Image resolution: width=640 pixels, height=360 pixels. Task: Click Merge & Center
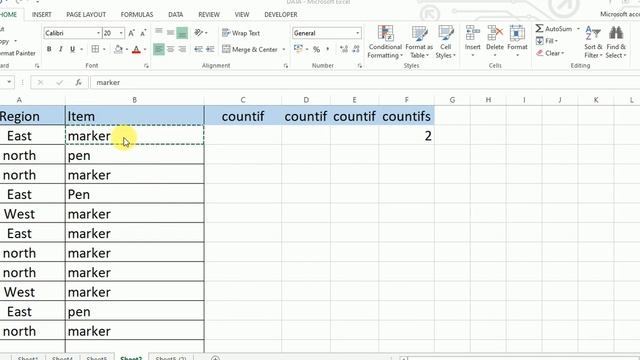click(x=250, y=49)
